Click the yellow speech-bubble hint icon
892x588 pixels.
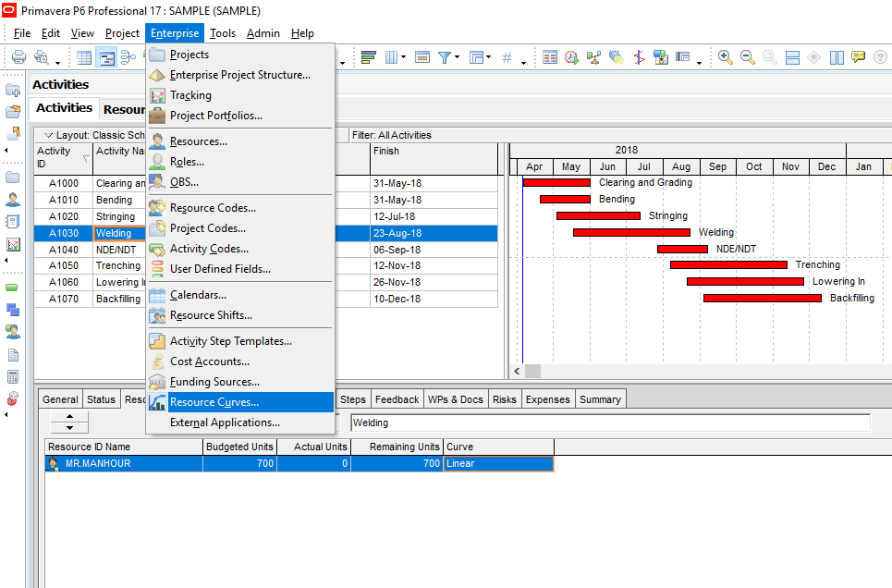858,57
